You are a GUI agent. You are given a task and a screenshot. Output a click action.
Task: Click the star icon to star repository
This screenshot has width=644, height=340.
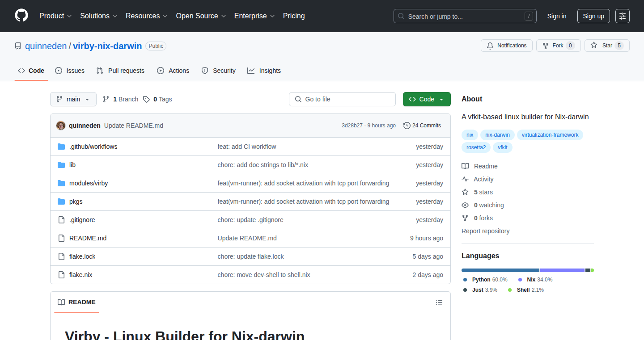point(594,45)
